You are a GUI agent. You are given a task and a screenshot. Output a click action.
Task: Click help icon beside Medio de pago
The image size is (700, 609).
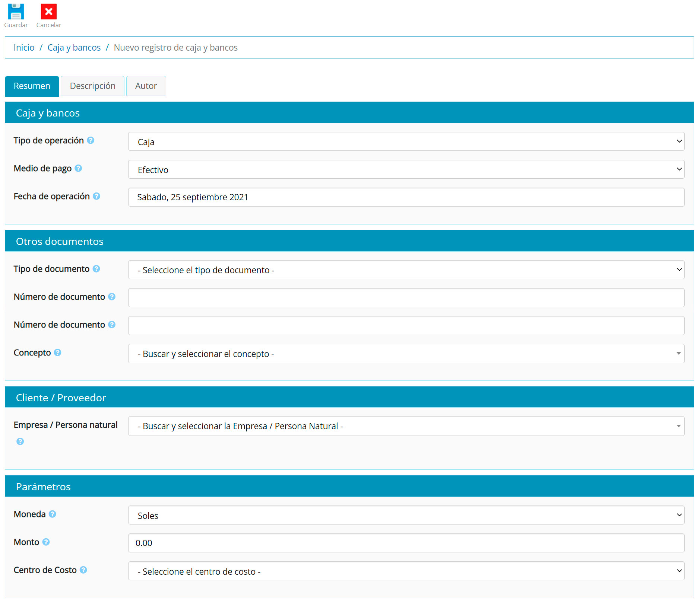(78, 168)
